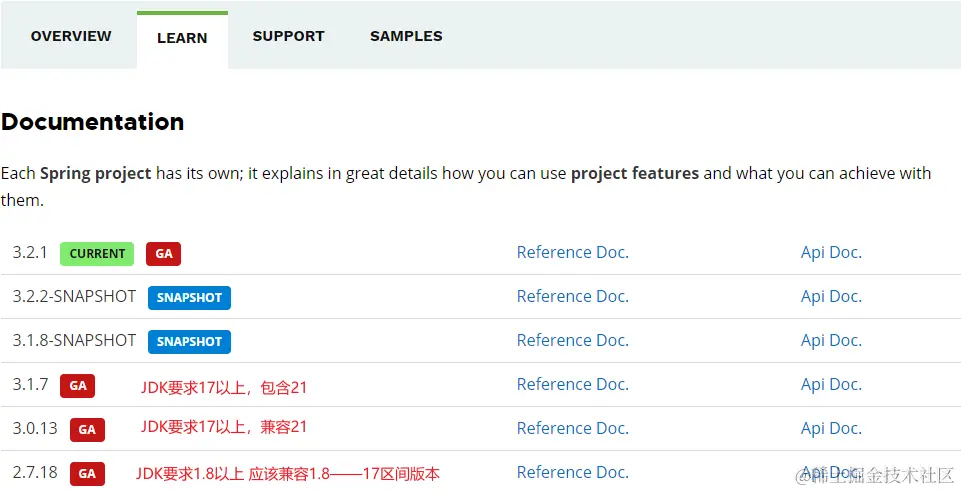Click the SNAPSHOT badge for 3.2.2-SNAPSHOT

click(x=189, y=298)
